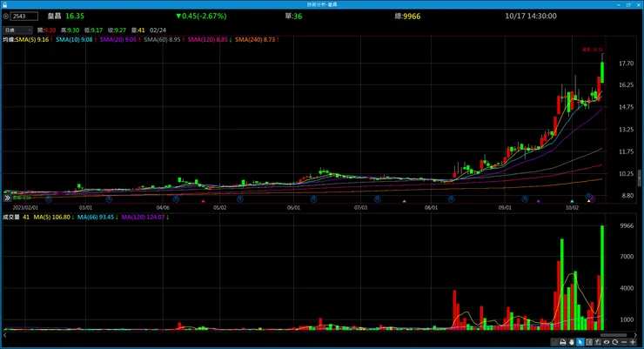Click the scroll-left arrow at bottom left

click(x=5, y=335)
